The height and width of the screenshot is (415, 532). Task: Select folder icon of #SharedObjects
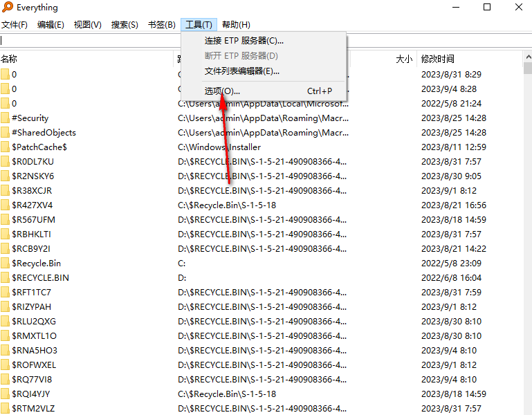5,133
